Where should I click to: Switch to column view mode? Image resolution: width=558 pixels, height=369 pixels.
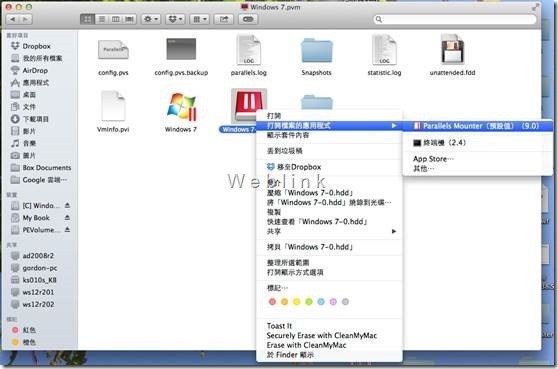[x=116, y=19]
